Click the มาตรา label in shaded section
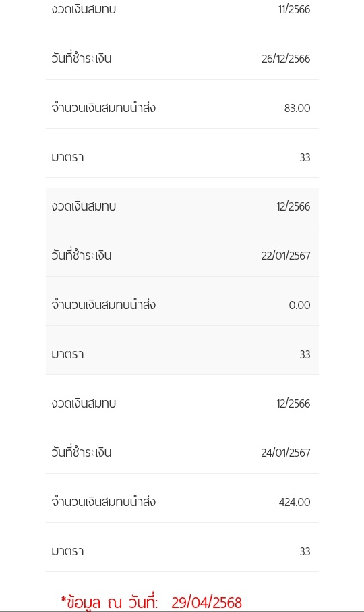Viewport: 364px width, 612px height. pos(67,354)
